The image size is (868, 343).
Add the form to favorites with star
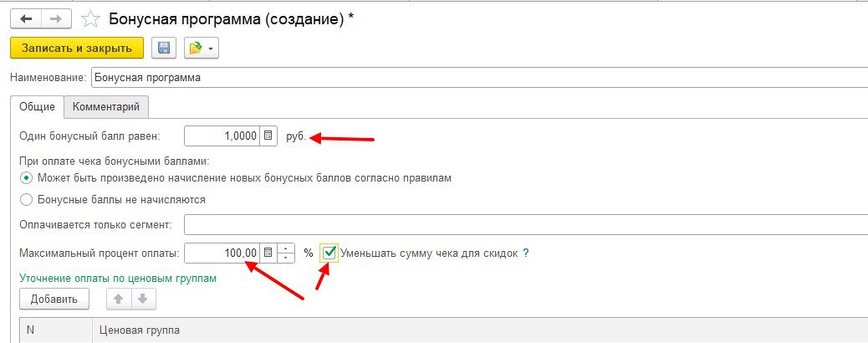93,18
